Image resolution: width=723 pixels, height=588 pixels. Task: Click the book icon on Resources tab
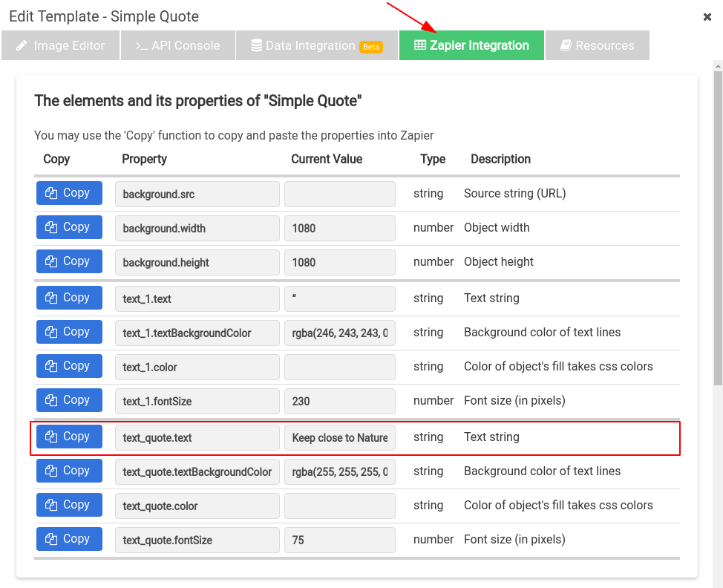tap(566, 45)
